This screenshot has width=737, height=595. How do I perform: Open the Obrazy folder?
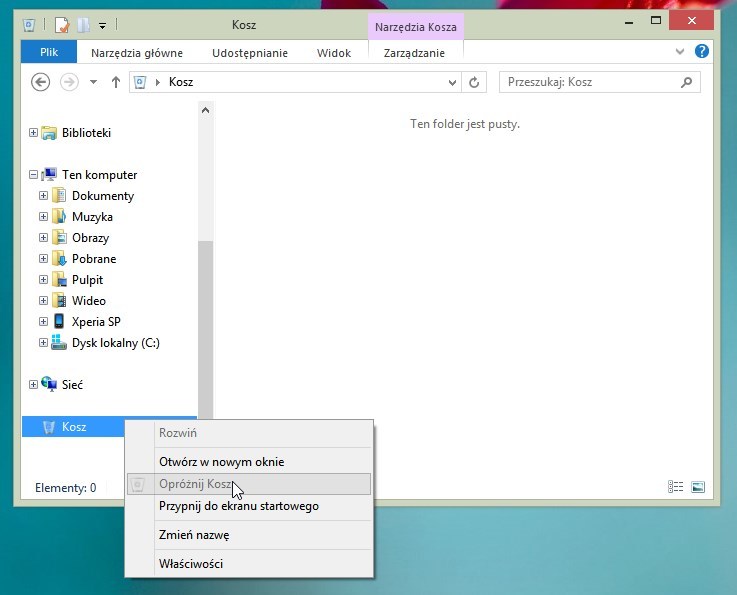[x=90, y=238]
